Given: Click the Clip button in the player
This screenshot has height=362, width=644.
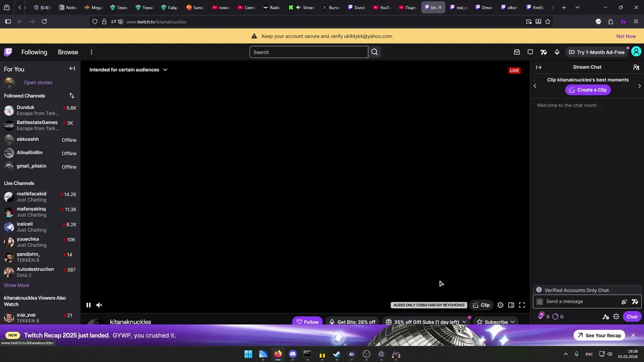Looking at the screenshot, I should coord(481,305).
